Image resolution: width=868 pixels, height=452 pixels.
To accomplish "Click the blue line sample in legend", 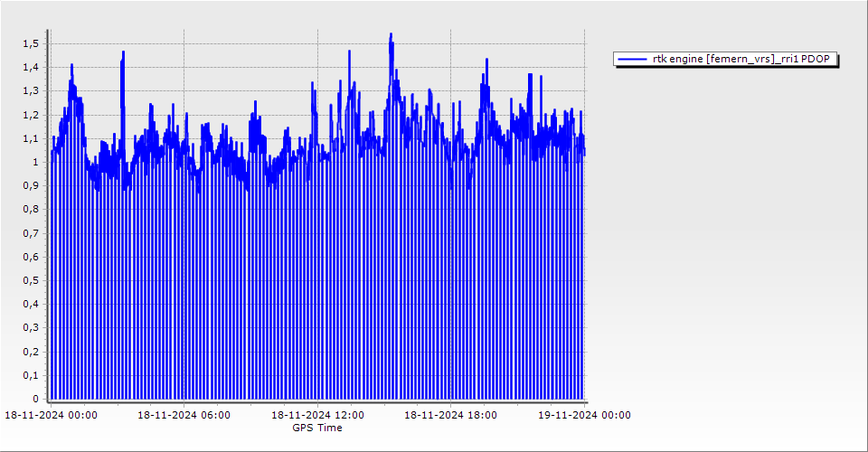I will [633, 59].
